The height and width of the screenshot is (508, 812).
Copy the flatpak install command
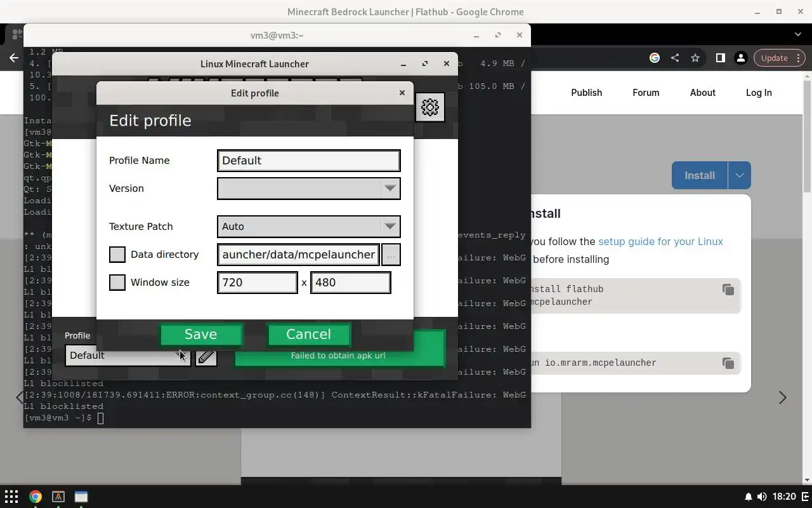(728, 290)
